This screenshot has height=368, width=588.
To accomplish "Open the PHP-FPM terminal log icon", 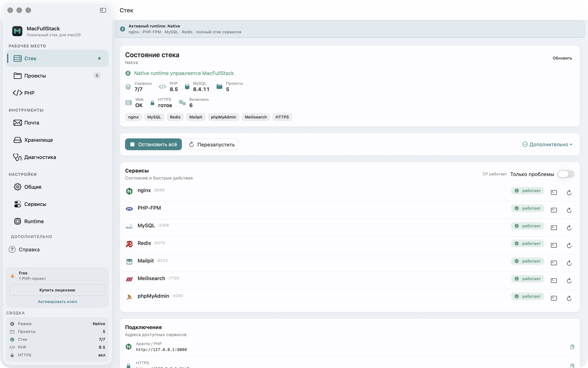I will click(x=554, y=210).
